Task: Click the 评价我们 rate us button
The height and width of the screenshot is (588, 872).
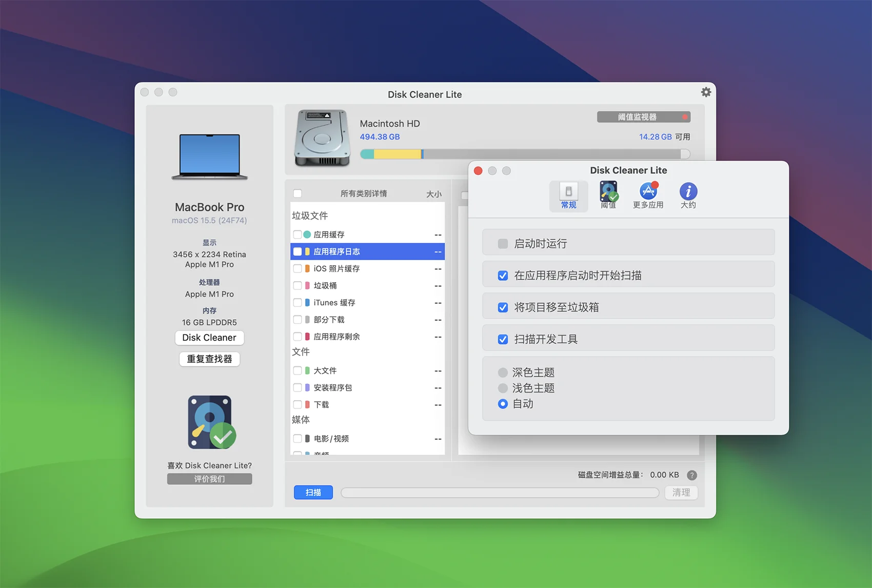Action: point(209,479)
